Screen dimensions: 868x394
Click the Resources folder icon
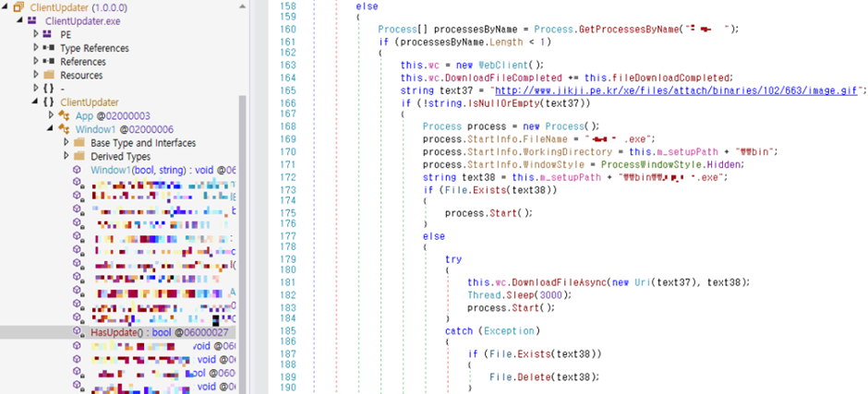point(49,75)
